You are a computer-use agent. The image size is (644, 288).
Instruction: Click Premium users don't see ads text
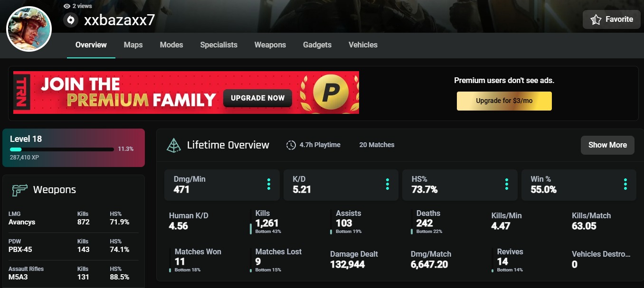(x=504, y=81)
